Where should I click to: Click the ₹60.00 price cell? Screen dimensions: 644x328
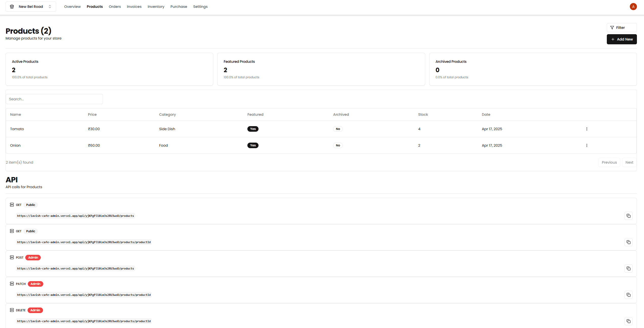click(94, 145)
